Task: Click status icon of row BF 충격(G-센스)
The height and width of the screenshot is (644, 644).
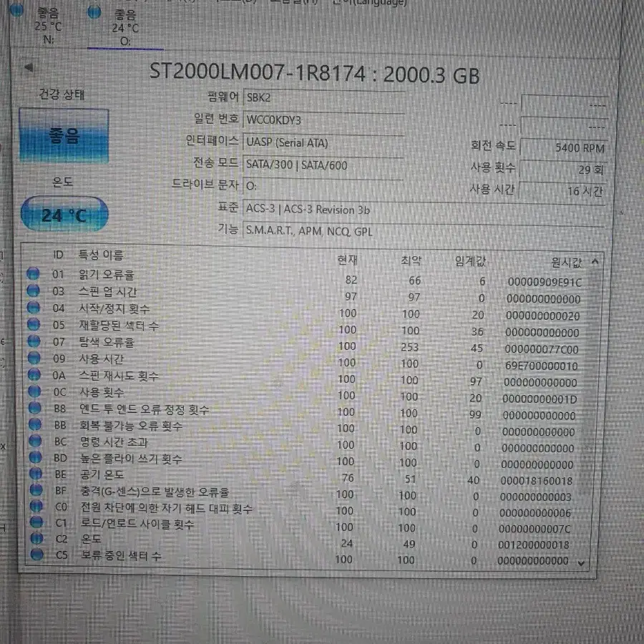Action: [36, 489]
